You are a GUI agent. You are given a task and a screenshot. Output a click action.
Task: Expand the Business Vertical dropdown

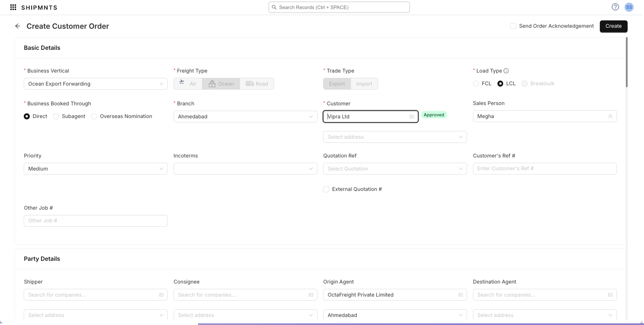(x=95, y=84)
